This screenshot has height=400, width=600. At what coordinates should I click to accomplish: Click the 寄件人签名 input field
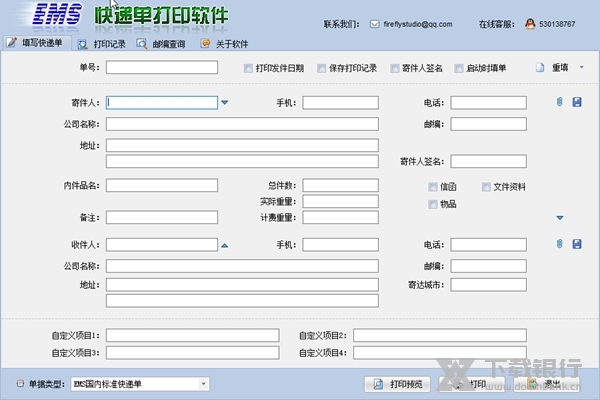point(488,162)
